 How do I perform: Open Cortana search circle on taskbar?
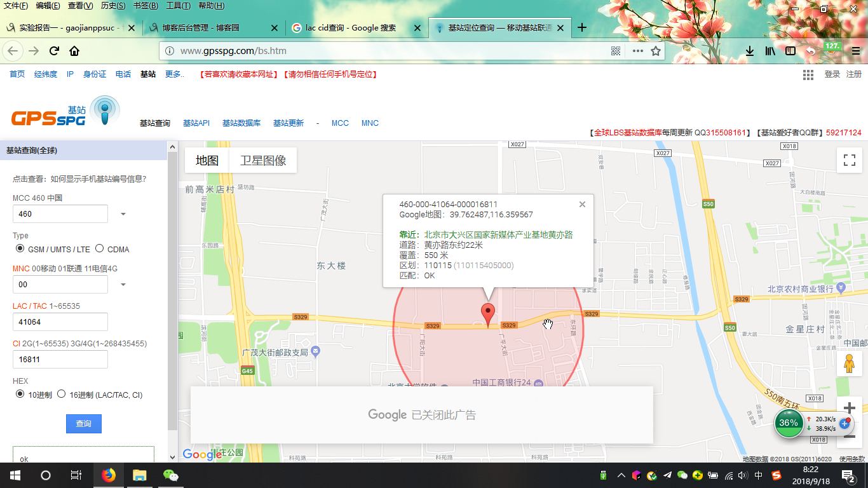[x=45, y=475]
